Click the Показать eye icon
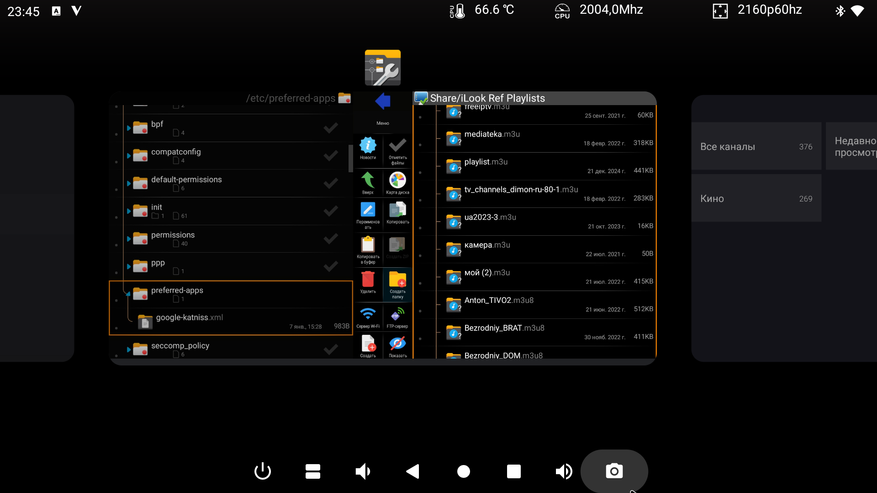This screenshot has height=493, width=877. coord(398,344)
